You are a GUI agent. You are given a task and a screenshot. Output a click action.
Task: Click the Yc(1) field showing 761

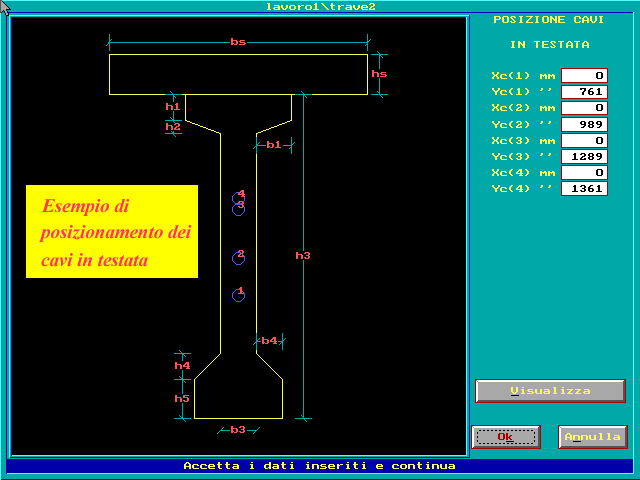584,92
